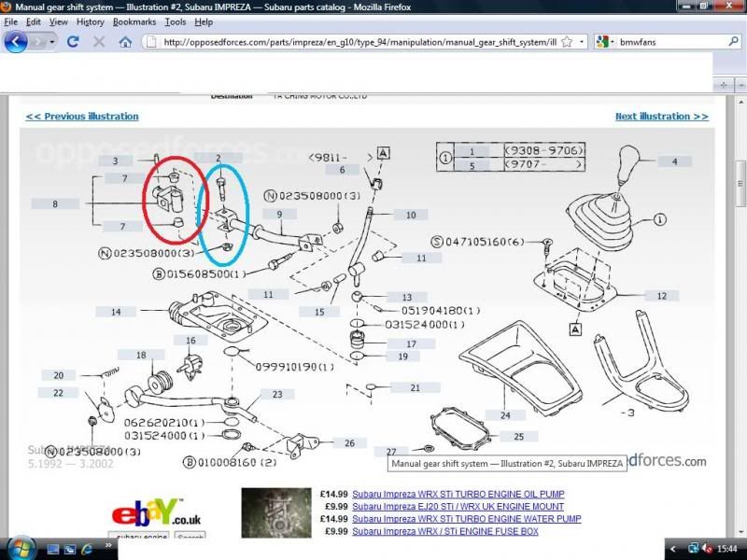The width and height of the screenshot is (747, 560).
Task: Go to the Previous illustration
Action: pyautogui.click(x=82, y=116)
